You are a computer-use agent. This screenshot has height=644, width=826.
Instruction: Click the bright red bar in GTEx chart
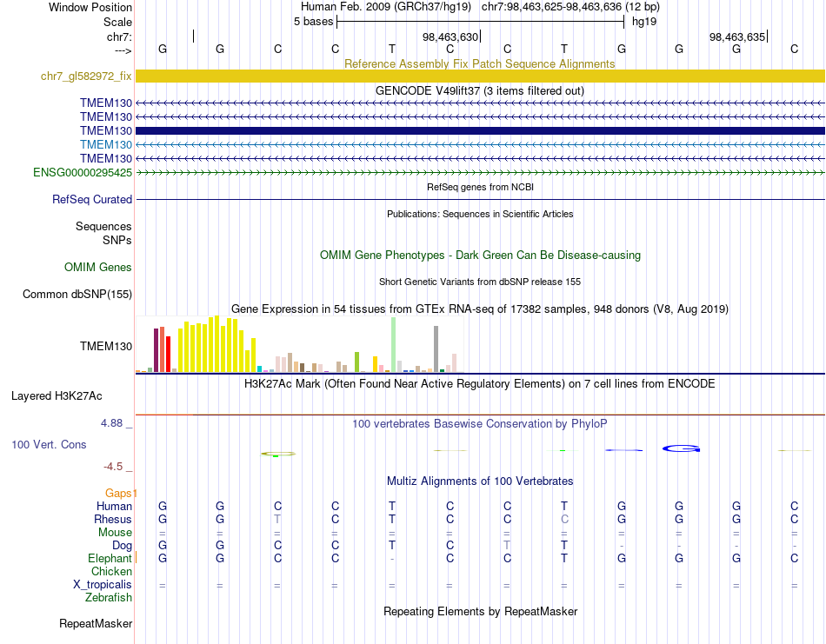pos(168,355)
